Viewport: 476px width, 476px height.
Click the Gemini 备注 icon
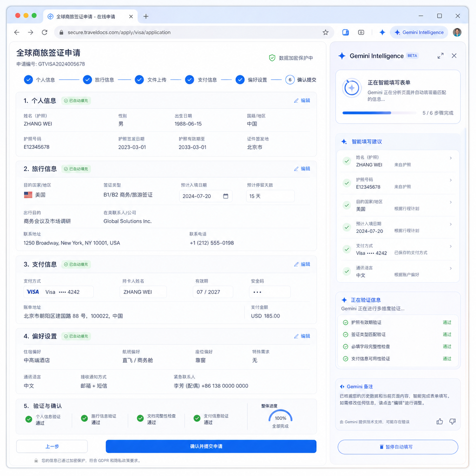pos(342,386)
